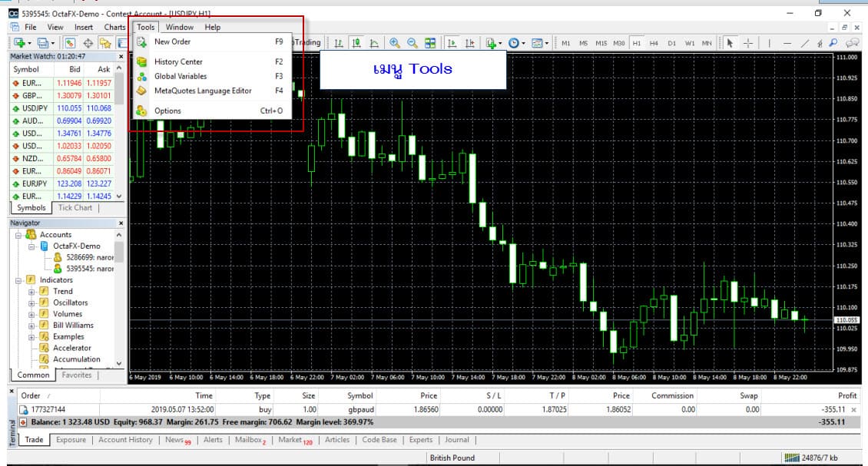This screenshot has width=868, height=466.
Task: Switch to the Account History tab
Action: [125, 440]
